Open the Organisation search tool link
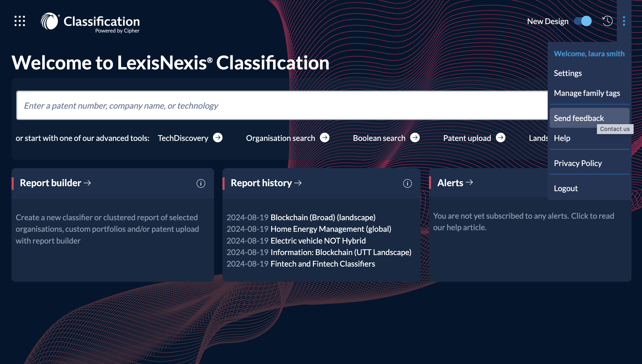The height and width of the screenshot is (364, 642). click(280, 138)
